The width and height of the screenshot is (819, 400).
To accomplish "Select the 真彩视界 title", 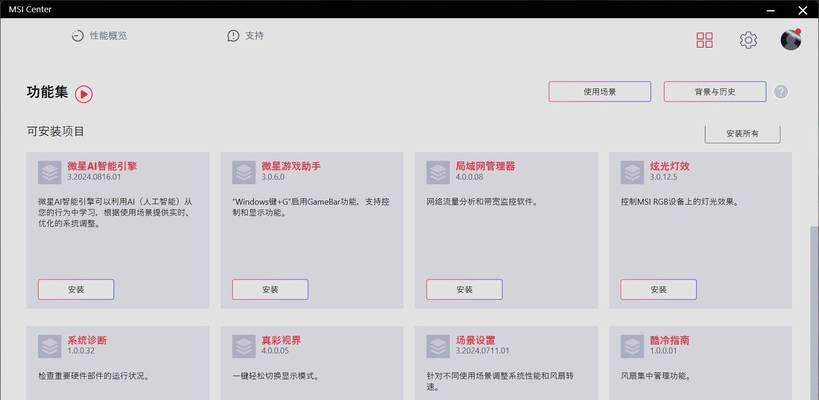I will (282, 340).
